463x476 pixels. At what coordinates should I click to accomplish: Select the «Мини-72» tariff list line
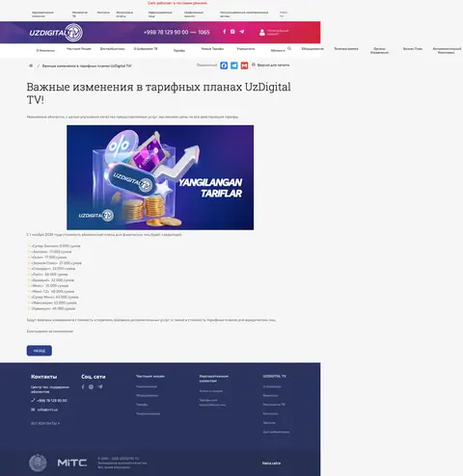53,291
